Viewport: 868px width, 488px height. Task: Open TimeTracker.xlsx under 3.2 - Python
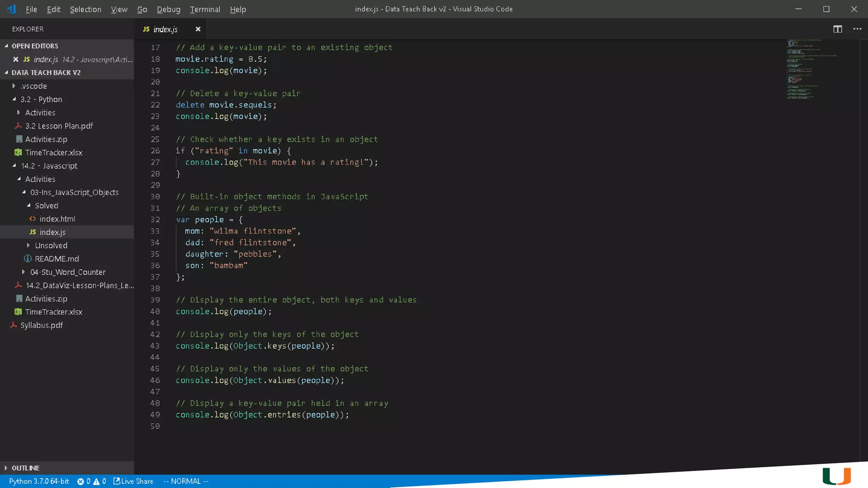tap(53, 152)
